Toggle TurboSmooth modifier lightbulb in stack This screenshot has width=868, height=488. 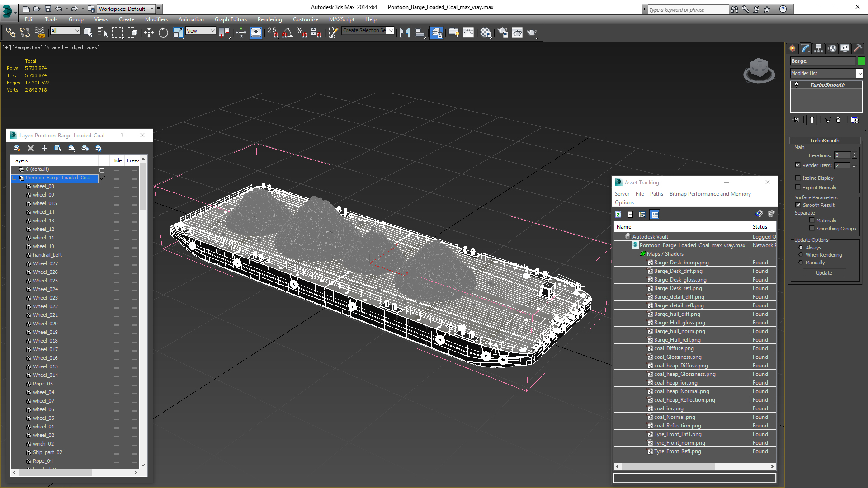pyautogui.click(x=797, y=85)
